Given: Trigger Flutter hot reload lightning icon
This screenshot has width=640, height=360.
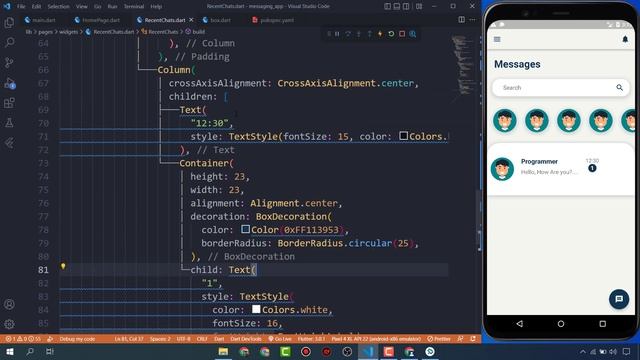Looking at the screenshot, I should (x=380, y=34).
